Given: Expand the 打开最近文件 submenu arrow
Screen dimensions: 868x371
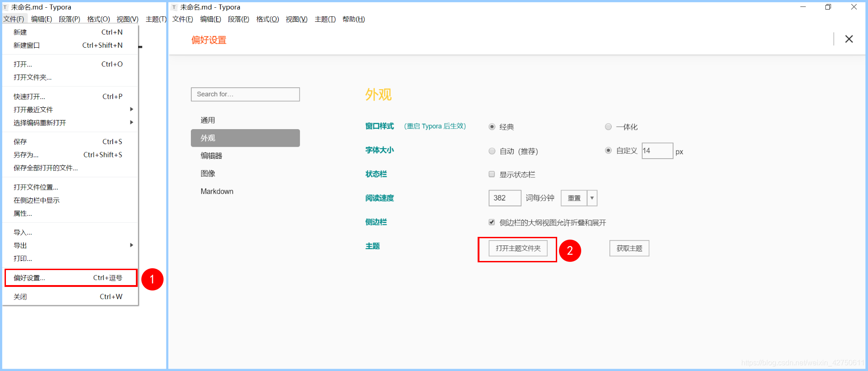Looking at the screenshot, I should pos(131,109).
